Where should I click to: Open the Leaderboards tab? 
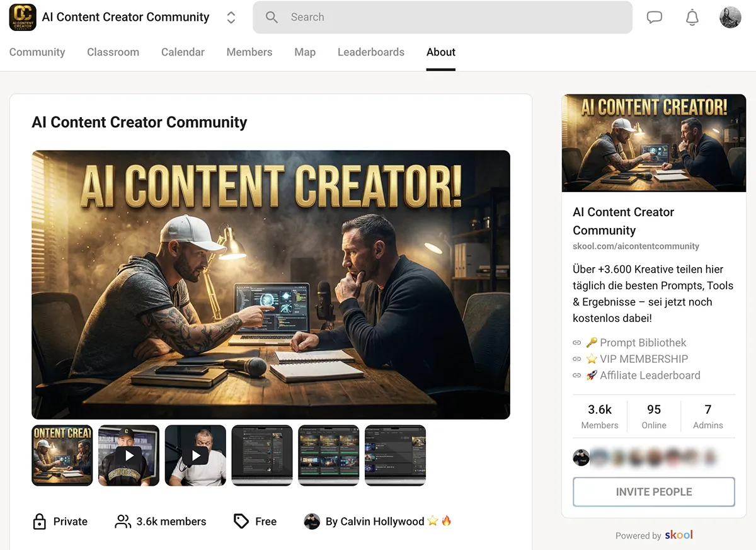click(x=371, y=52)
